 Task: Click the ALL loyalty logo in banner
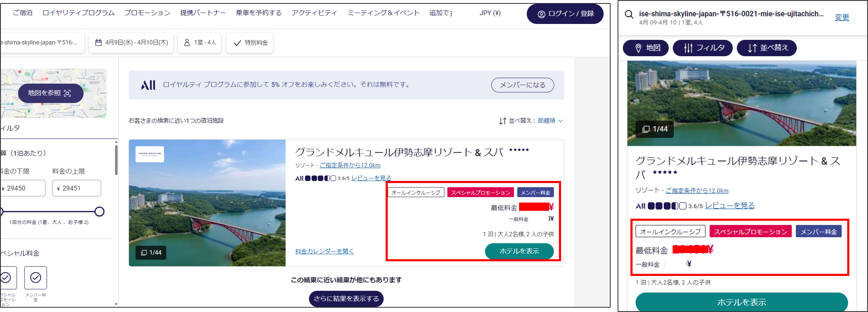coord(148,85)
